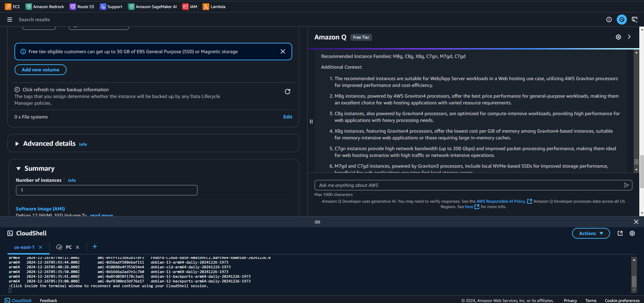Open the Amazon Bedrock shortcut

pyautogui.click(x=45, y=7)
